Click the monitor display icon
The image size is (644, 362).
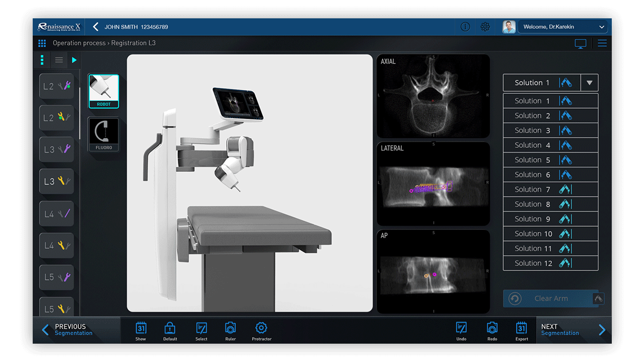click(581, 44)
